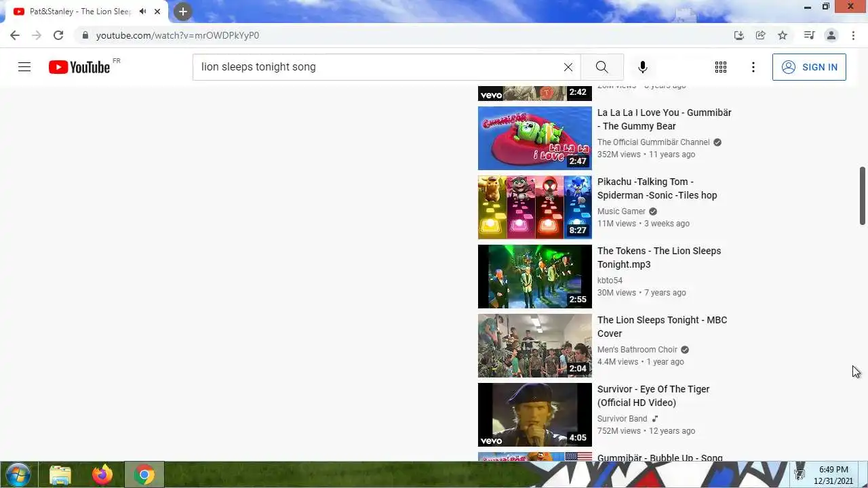Open the Survivor Band channel name
The height and width of the screenshot is (488, 868).
tap(622, 419)
